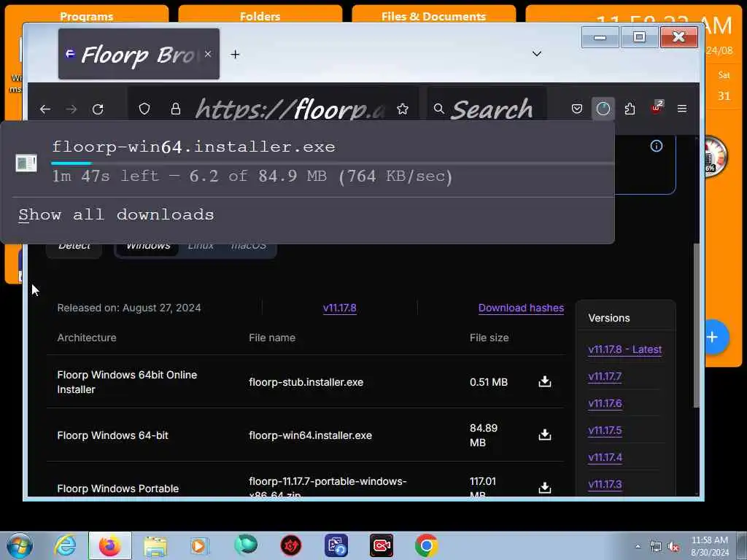Click the site security padlock icon
This screenshot has height=560, width=747.
click(x=176, y=109)
